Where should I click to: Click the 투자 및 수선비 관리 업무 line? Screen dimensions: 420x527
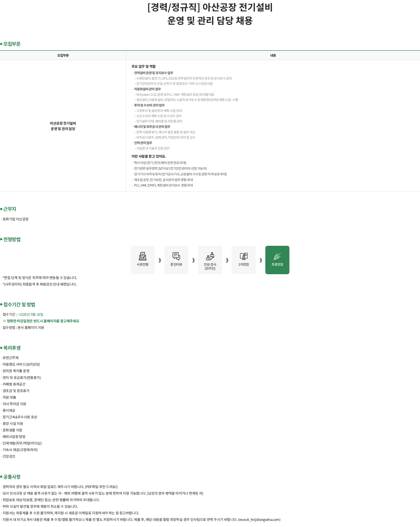click(x=149, y=105)
